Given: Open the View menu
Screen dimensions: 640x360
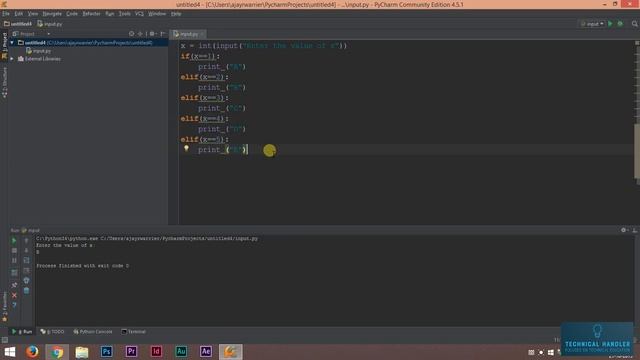Looking at the screenshot, I should click(33, 13).
